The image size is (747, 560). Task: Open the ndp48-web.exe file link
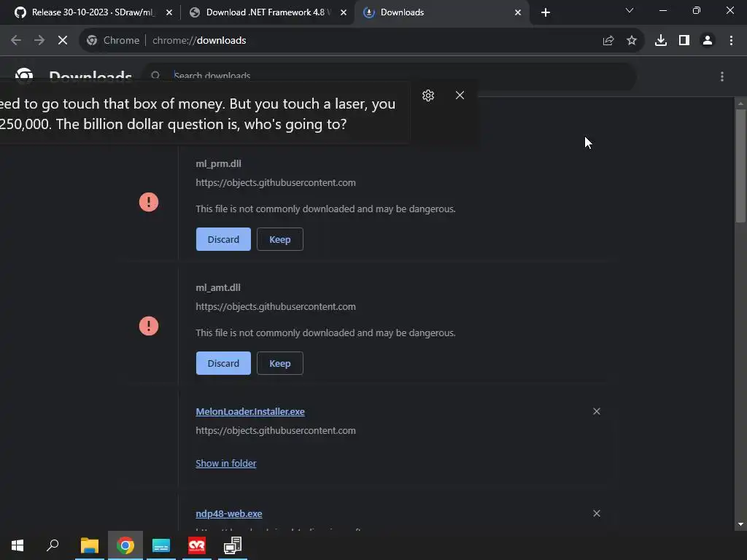(228, 514)
